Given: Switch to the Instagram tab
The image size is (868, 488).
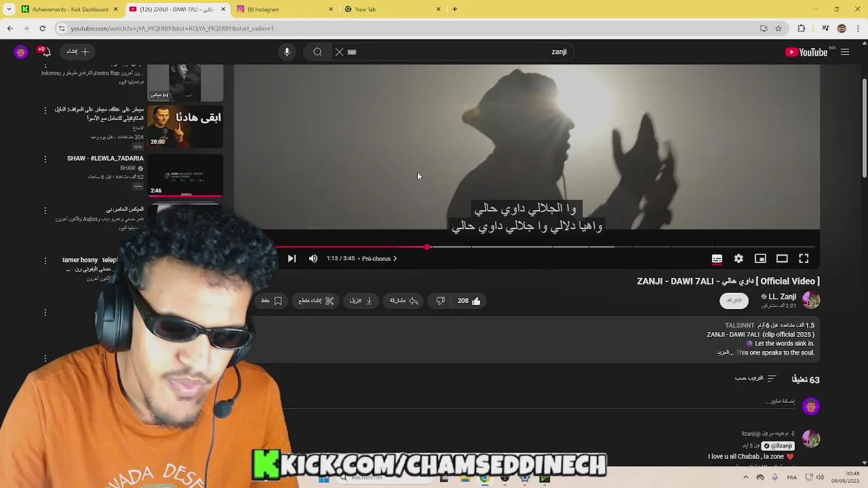Looking at the screenshot, I should click(285, 9).
